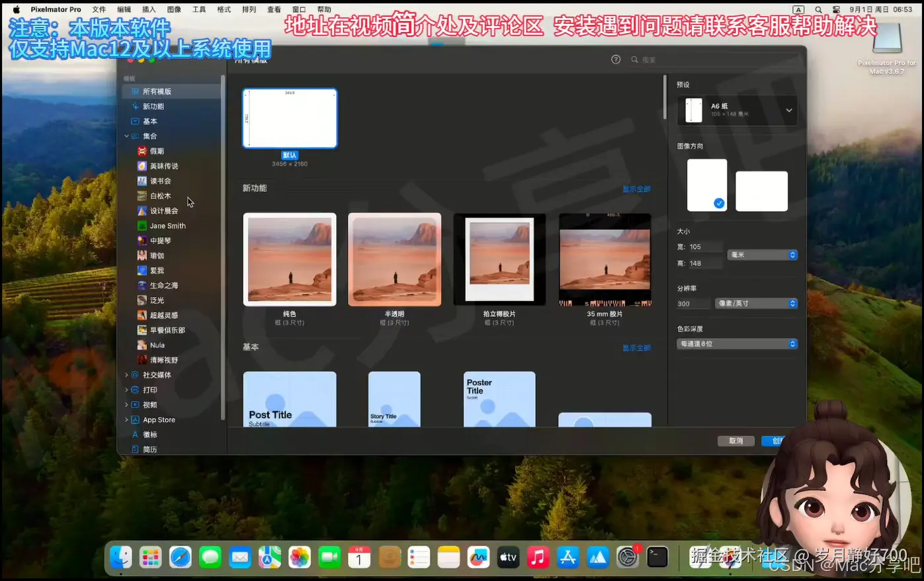Viewport: 924px width, 581px height.
Task: Open the 毫米 size unit dropdown
Action: point(762,255)
